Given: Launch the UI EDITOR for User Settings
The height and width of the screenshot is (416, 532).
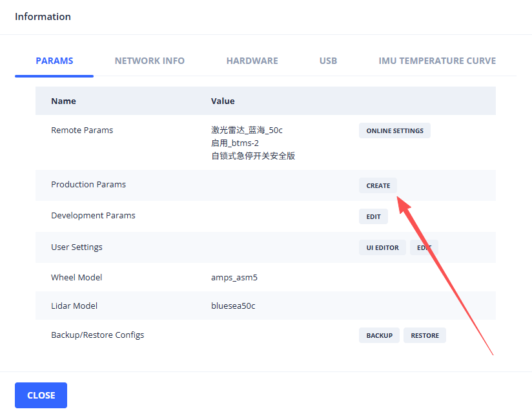Looking at the screenshot, I should point(382,247).
